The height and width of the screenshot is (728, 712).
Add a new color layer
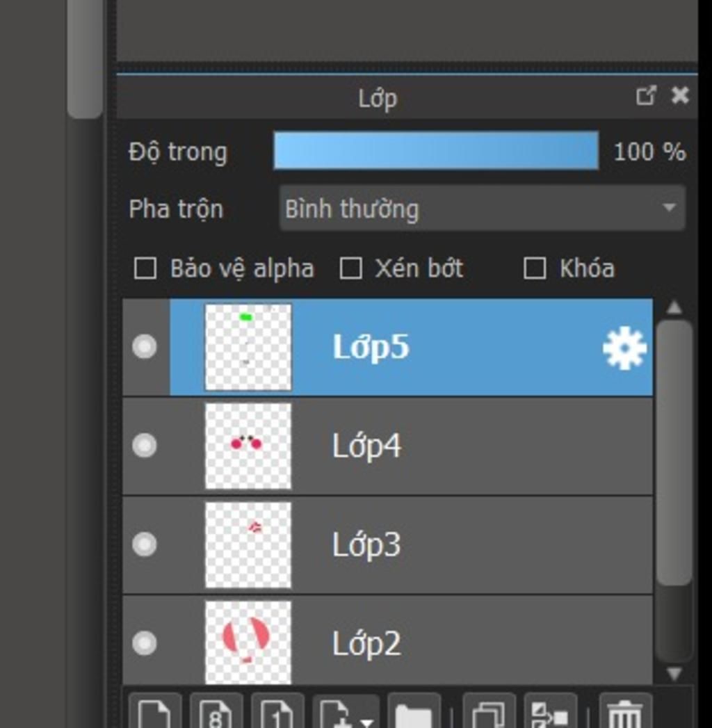tap(155, 711)
